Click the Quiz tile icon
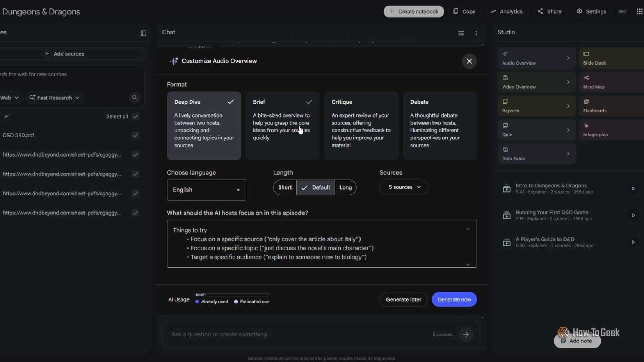The width and height of the screenshot is (644, 362). pyautogui.click(x=505, y=125)
